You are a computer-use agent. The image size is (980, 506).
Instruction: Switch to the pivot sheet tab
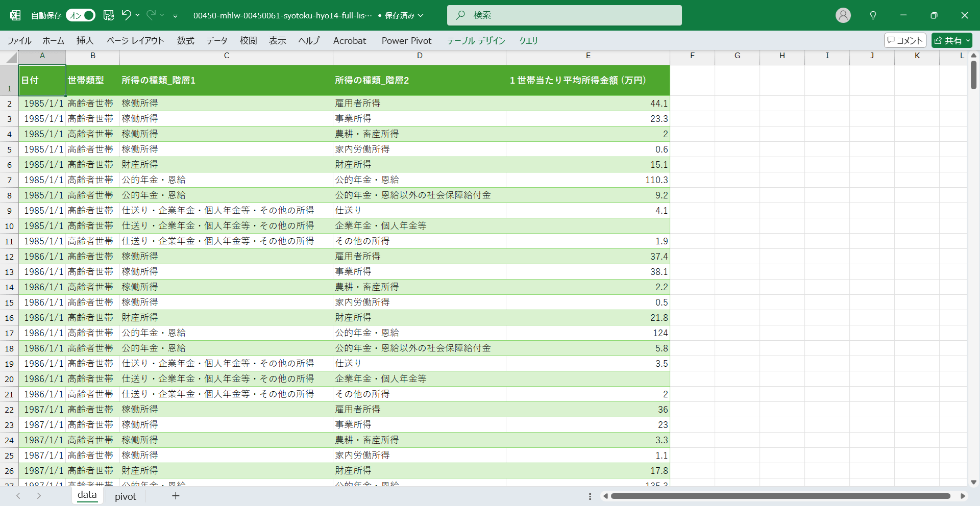click(126, 496)
